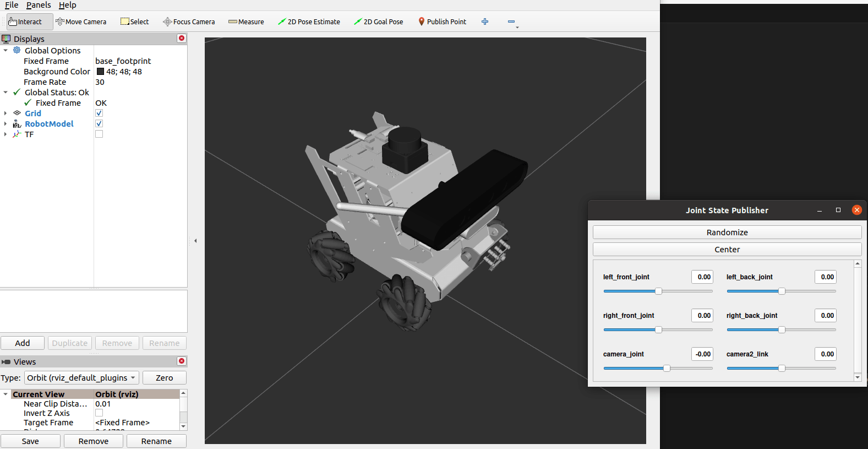Save the current view
Image resolution: width=868 pixels, height=449 pixels.
click(30, 441)
